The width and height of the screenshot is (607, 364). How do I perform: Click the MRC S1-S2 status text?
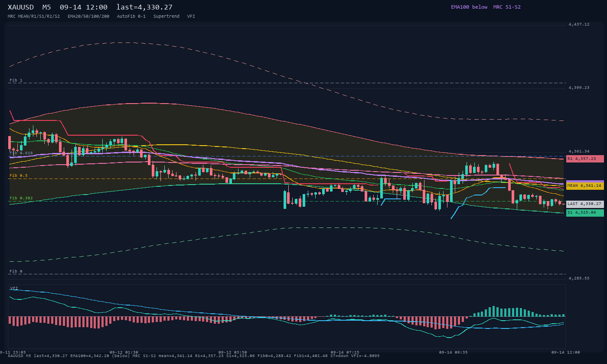(507, 7)
